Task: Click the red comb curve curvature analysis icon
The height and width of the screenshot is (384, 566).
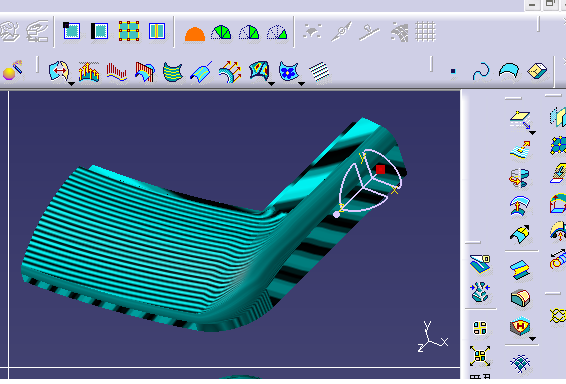Action: (117, 71)
